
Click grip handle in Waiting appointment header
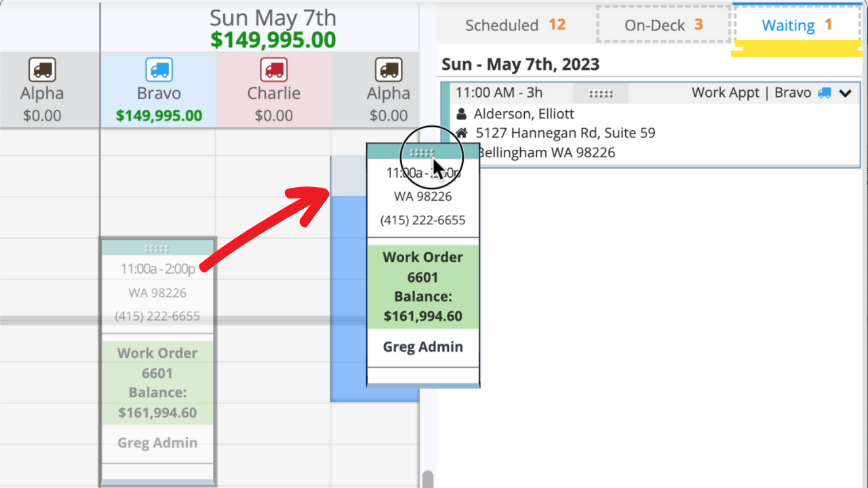coord(601,94)
